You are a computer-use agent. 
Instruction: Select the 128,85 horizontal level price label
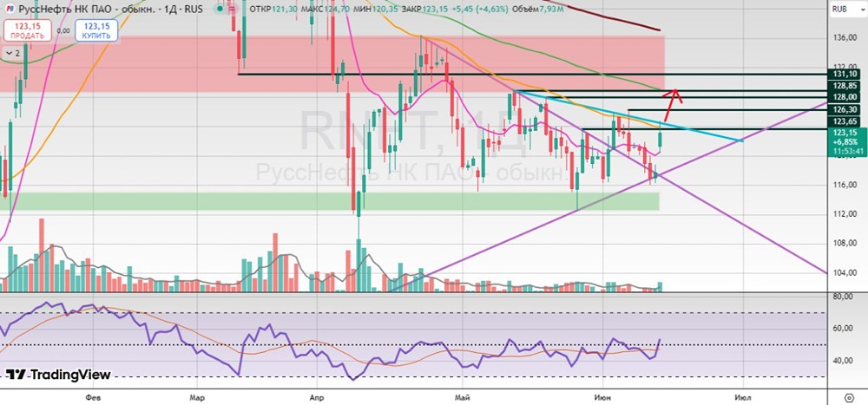(845, 87)
